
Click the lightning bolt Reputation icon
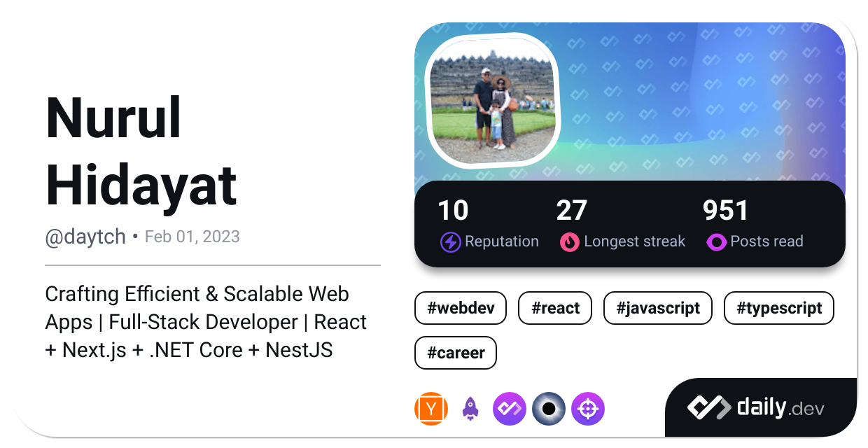tap(450, 242)
